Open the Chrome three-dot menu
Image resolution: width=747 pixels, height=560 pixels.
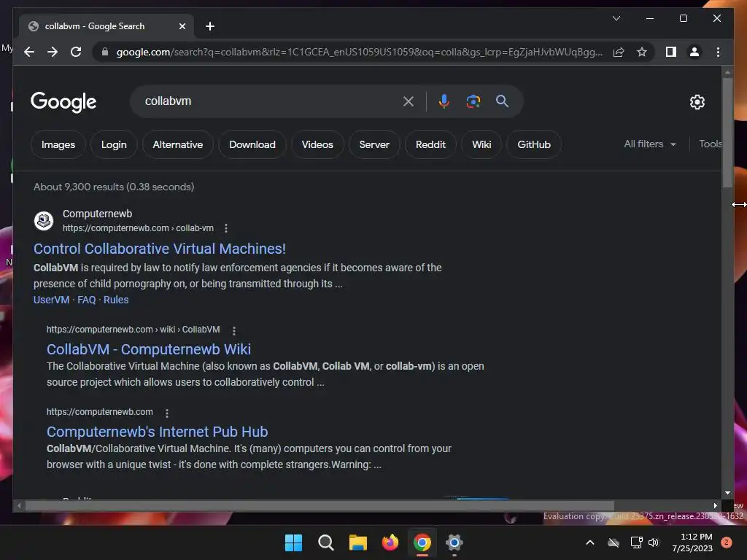[x=718, y=52]
